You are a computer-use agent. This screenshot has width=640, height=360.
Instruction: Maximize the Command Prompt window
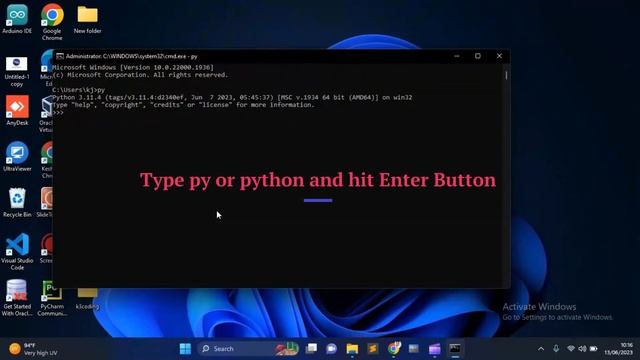(478, 56)
